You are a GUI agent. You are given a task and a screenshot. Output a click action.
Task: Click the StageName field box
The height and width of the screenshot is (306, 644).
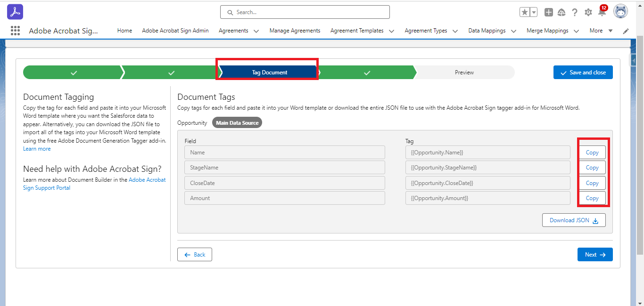tap(285, 168)
